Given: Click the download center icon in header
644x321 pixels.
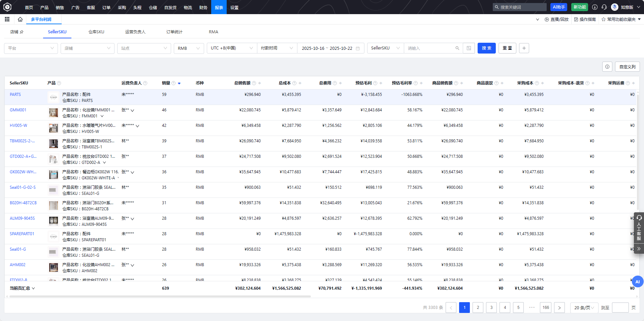Looking at the screenshot, I should pos(595,7).
